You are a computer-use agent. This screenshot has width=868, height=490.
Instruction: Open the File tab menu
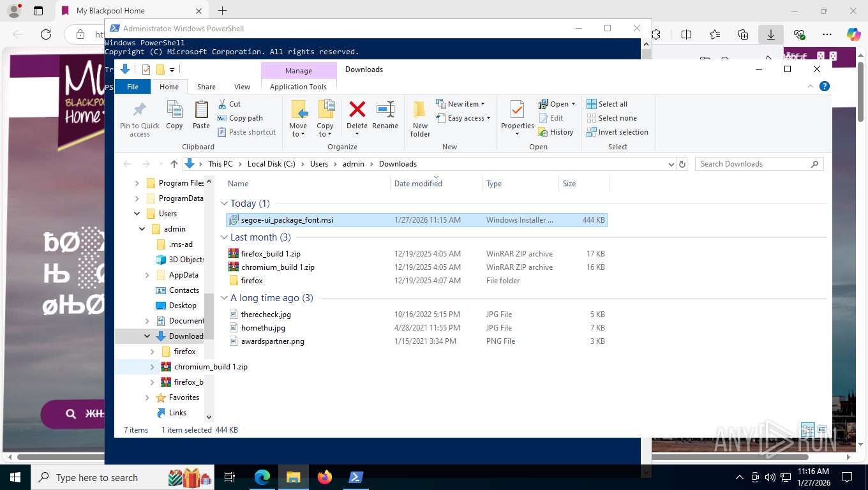coord(133,87)
